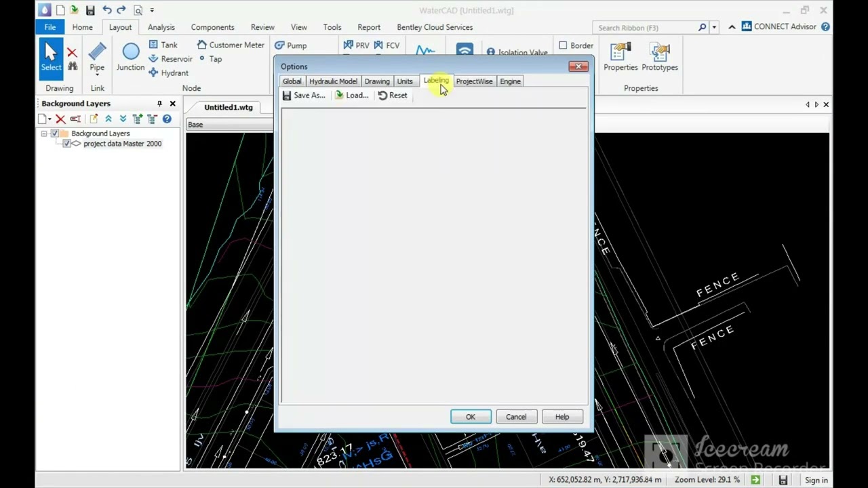Move layer up with double up arrows

pos(108,119)
